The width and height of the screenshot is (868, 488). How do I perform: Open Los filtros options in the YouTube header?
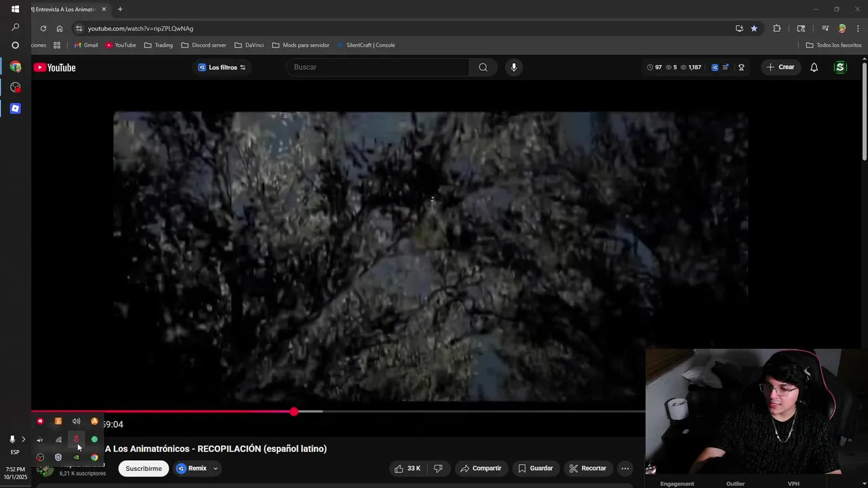click(x=222, y=67)
